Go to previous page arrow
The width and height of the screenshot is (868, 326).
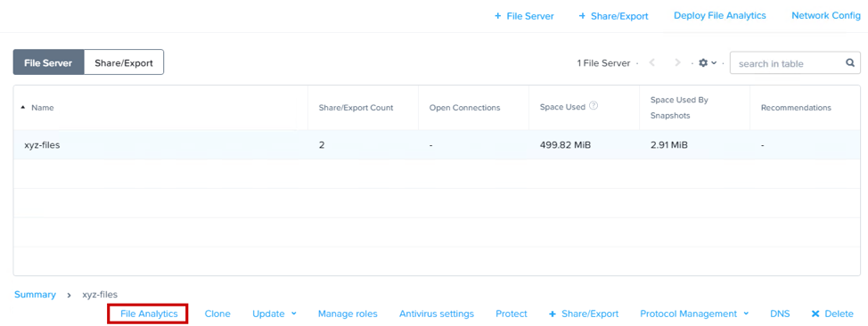click(652, 63)
